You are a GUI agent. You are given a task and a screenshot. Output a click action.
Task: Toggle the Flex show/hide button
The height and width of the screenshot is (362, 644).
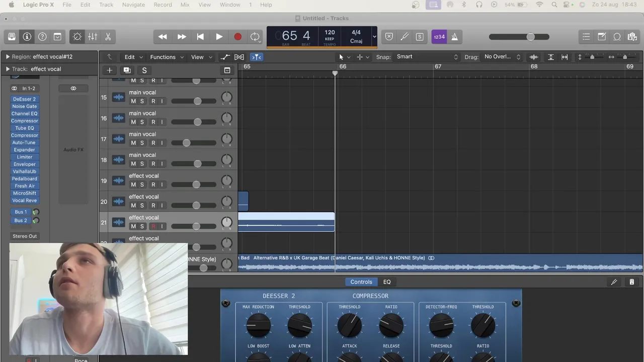coord(239,57)
